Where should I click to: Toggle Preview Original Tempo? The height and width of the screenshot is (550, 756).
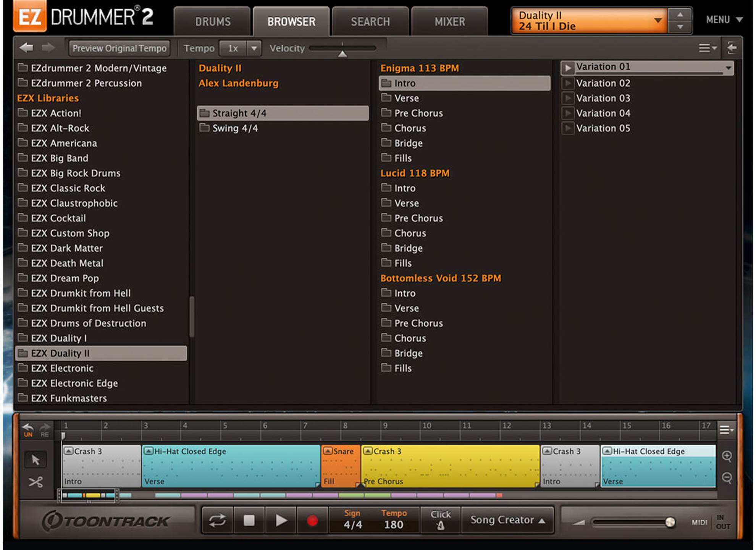coord(120,48)
